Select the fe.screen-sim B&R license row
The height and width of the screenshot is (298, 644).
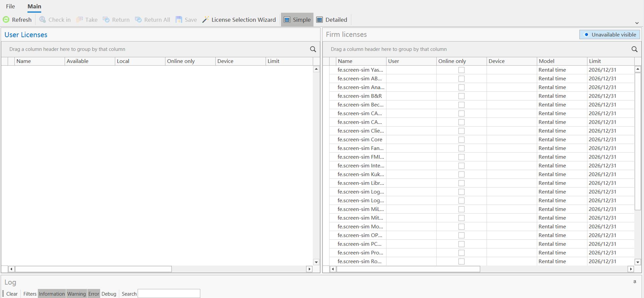(482, 96)
